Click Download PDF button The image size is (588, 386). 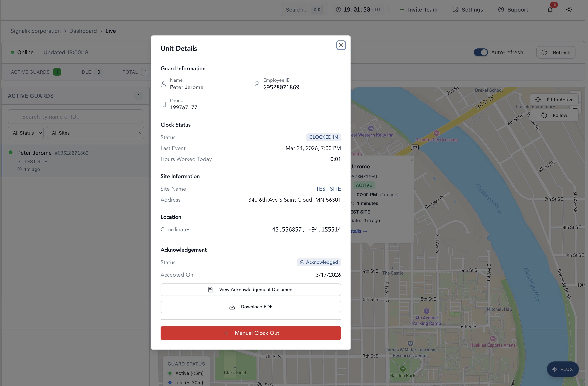[x=250, y=307]
